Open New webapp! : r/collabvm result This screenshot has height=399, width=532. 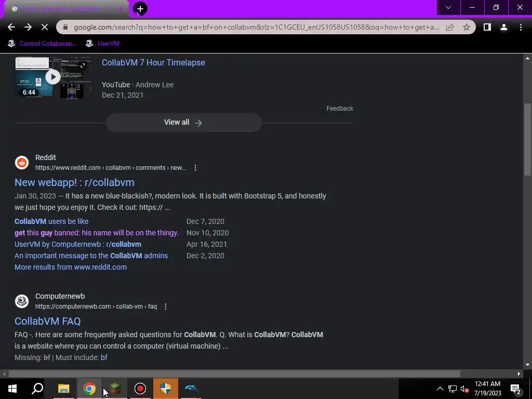[74, 182]
